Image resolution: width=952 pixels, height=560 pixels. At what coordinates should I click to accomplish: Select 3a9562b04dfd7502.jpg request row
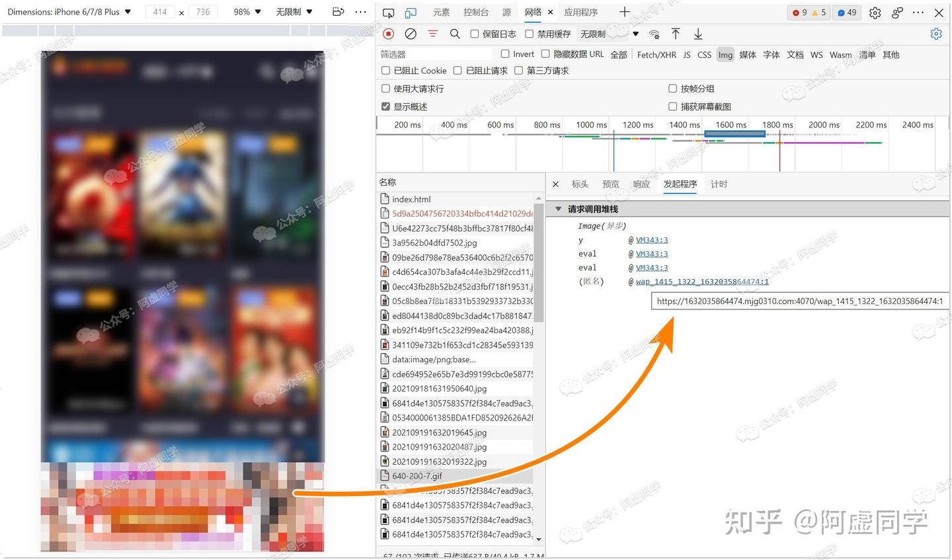click(455, 243)
